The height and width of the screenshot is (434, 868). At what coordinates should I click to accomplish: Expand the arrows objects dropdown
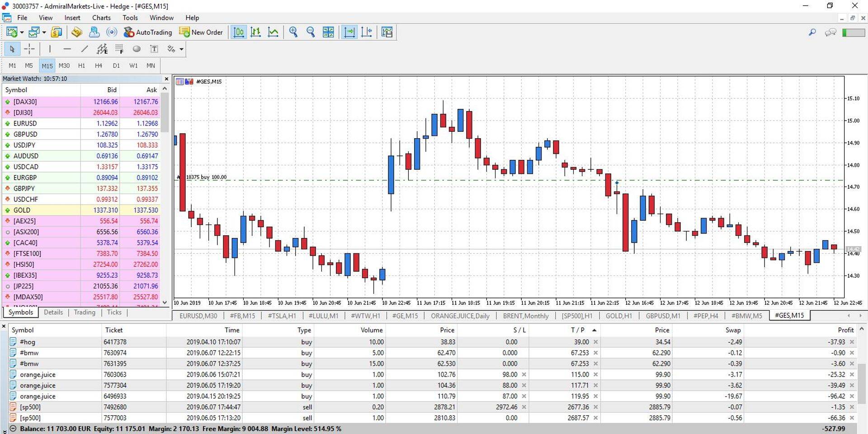[181, 49]
